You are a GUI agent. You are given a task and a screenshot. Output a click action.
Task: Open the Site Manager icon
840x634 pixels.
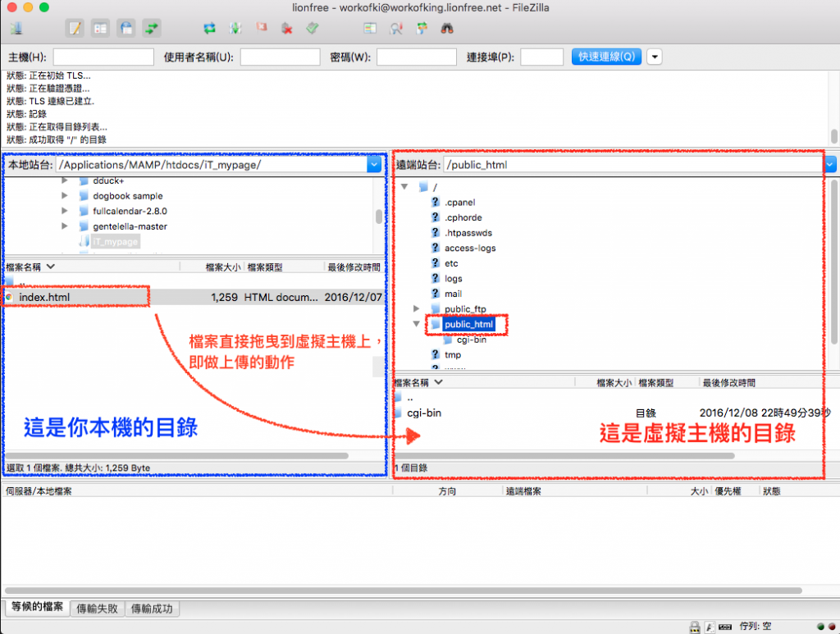(x=16, y=29)
